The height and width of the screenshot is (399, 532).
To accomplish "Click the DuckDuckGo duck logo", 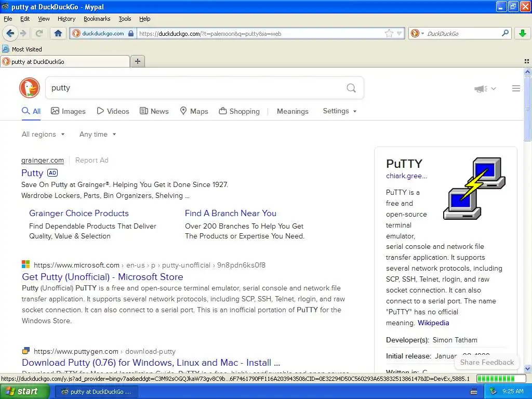I will [30, 87].
